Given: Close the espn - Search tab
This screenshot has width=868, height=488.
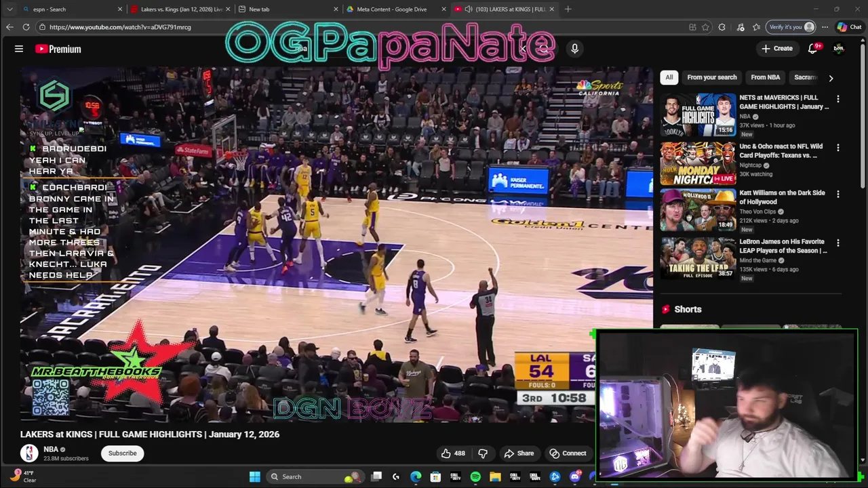Looking at the screenshot, I should 120,9.
